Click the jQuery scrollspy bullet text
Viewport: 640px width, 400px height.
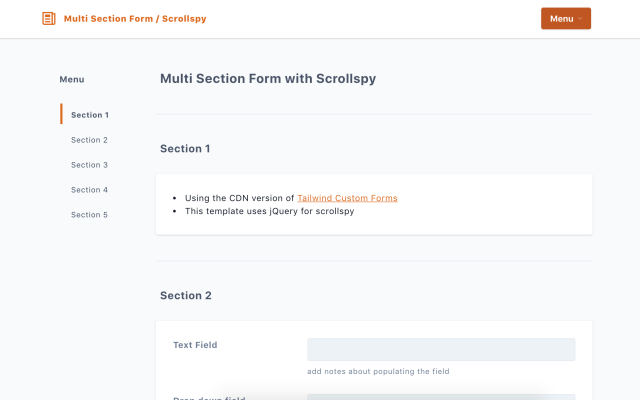[269, 211]
